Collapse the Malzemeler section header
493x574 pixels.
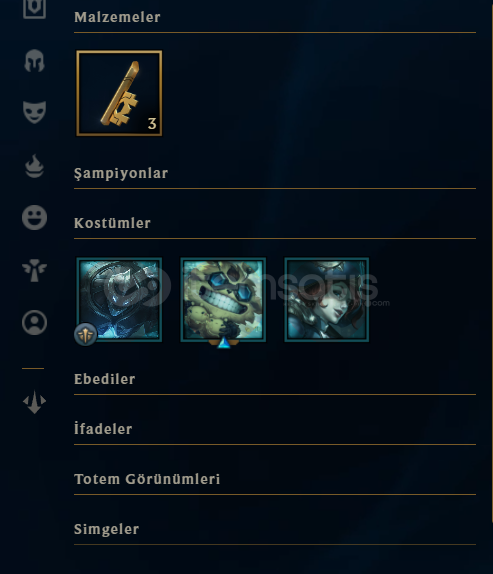pos(117,17)
